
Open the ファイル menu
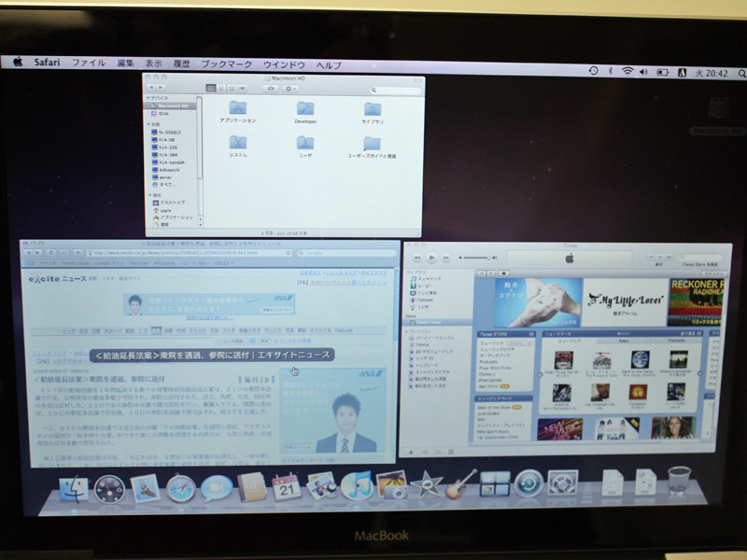pyautogui.click(x=88, y=63)
